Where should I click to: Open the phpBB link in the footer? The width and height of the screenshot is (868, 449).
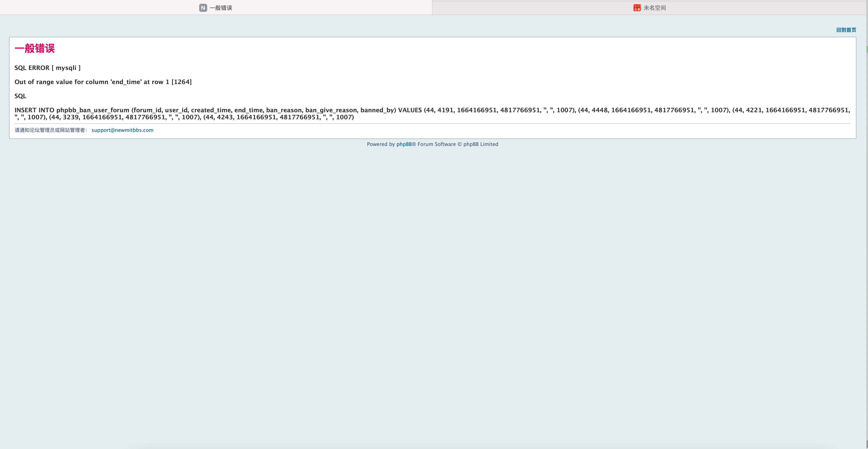(x=404, y=144)
